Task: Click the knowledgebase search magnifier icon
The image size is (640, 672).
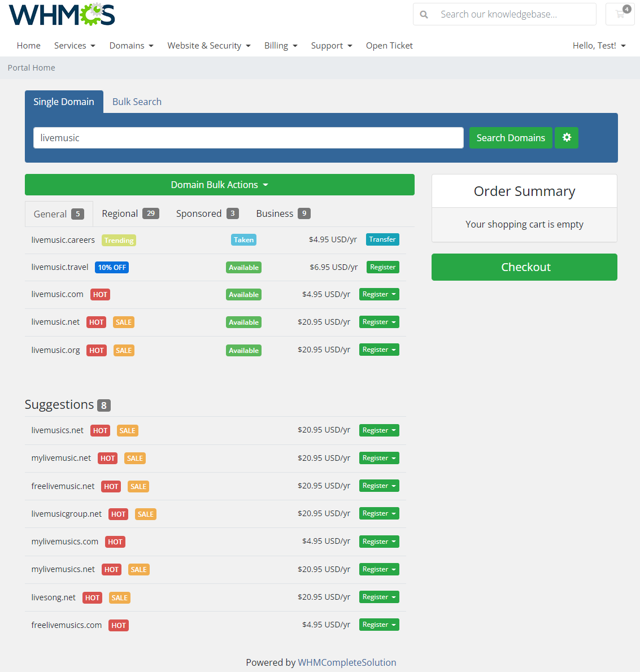Action: click(x=424, y=14)
